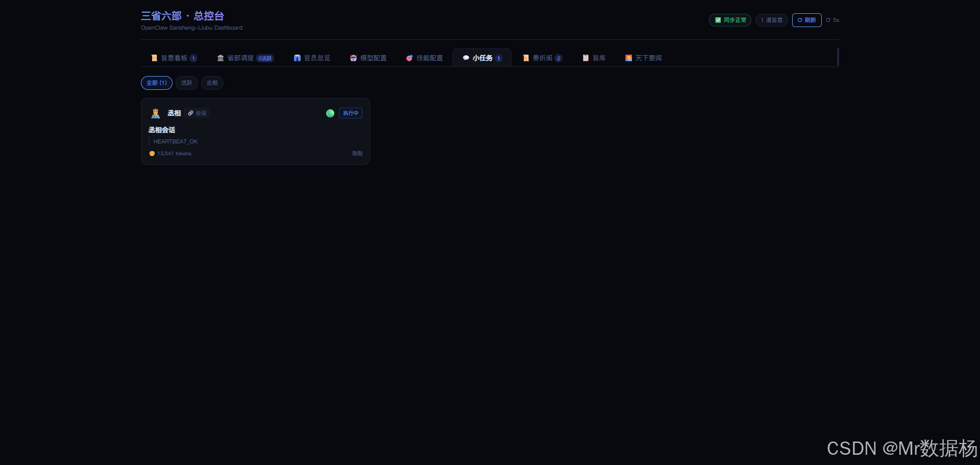Filter tasks by 活跃
This screenshot has width=980, height=465.
[x=187, y=83]
